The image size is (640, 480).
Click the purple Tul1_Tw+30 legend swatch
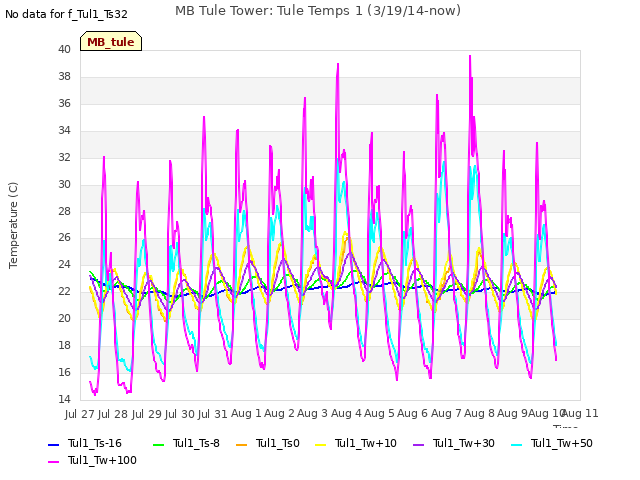(x=419, y=444)
